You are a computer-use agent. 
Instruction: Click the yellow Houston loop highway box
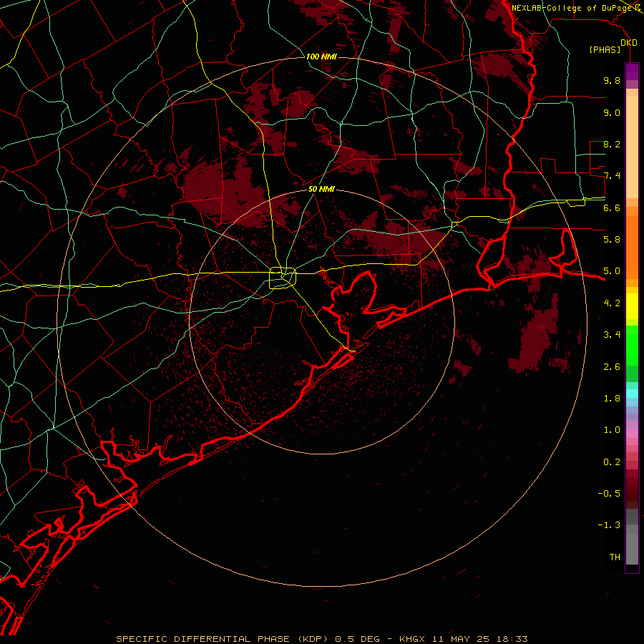coord(283,278)
